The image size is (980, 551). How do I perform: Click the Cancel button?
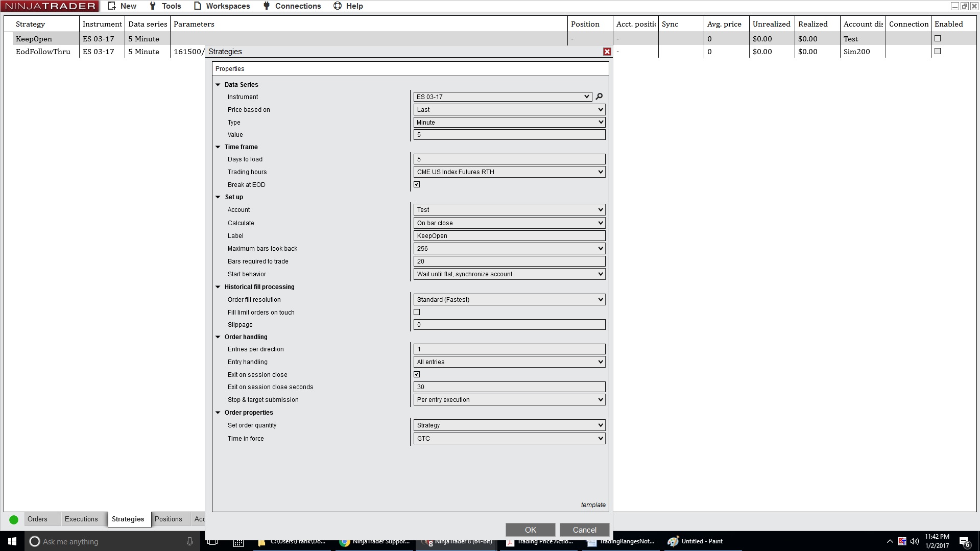(x=585, y=530)
